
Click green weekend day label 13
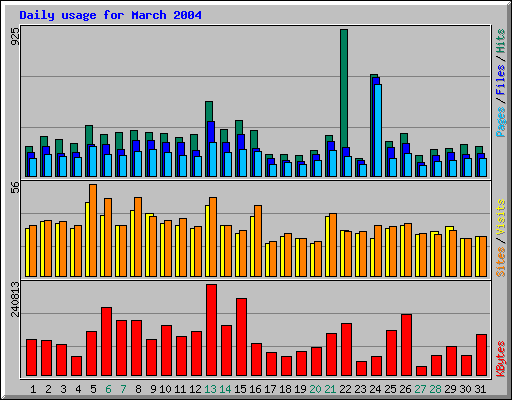click(210, 389)
